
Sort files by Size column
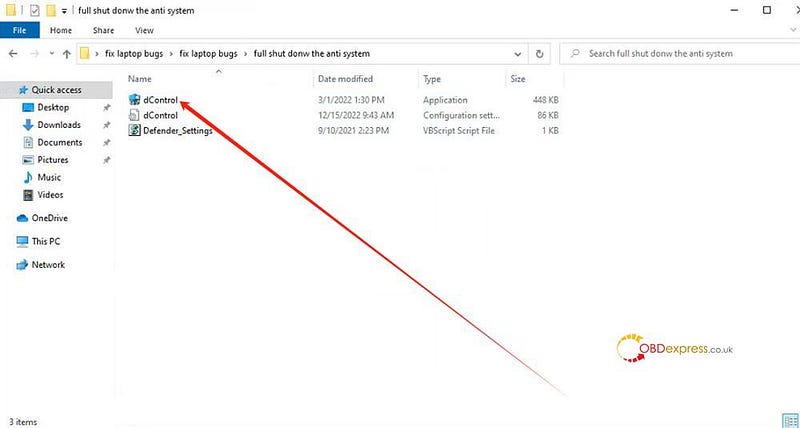pyautogui.click(x=517, y=79)
